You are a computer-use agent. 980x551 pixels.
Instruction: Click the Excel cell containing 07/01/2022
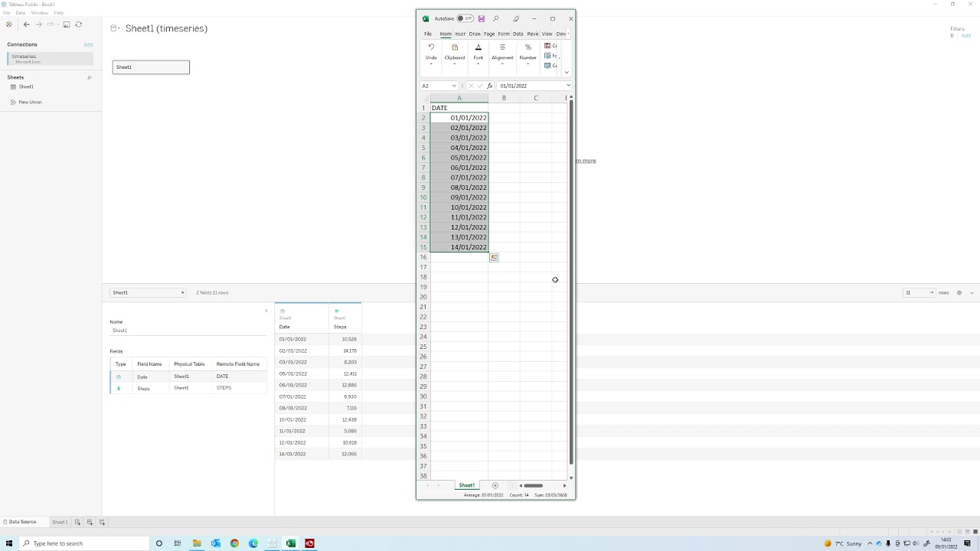pos(459,178)
